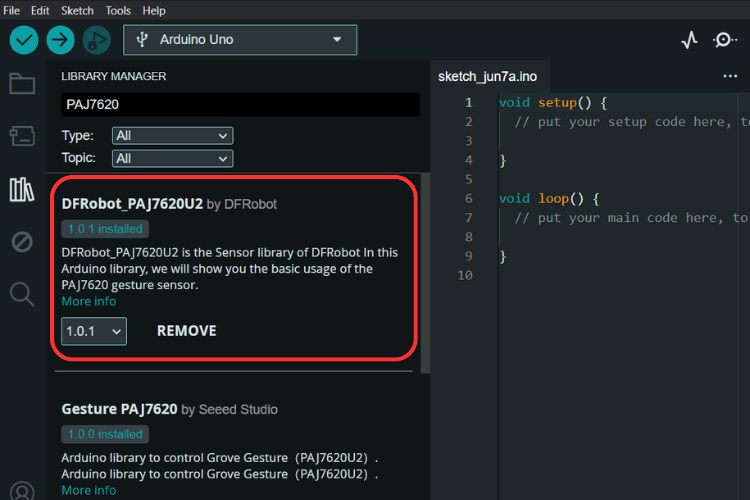The height and width of the screenshot is (500, 750).
Task: Open the Edit menu
Action: pyautogui.click(x=40, y=11)
